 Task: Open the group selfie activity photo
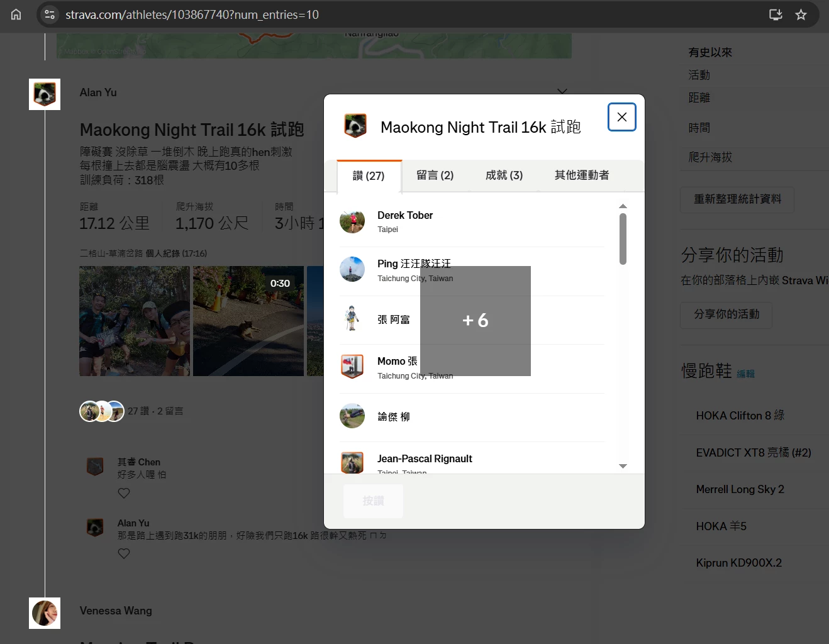click(x=135, y=321)
